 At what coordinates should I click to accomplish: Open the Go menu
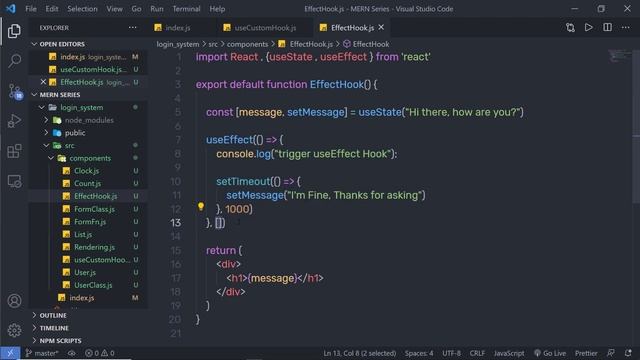136,9
